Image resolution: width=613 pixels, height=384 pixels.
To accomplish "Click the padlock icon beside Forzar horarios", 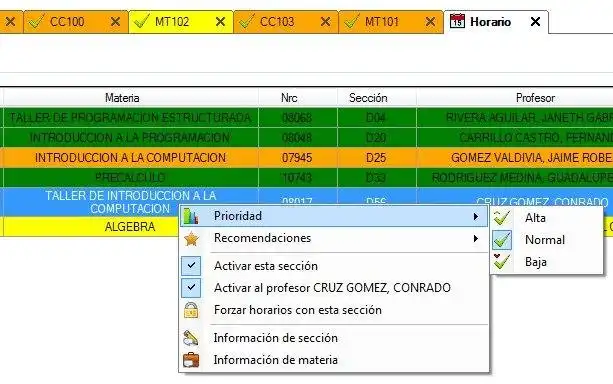I will point(191,310).
